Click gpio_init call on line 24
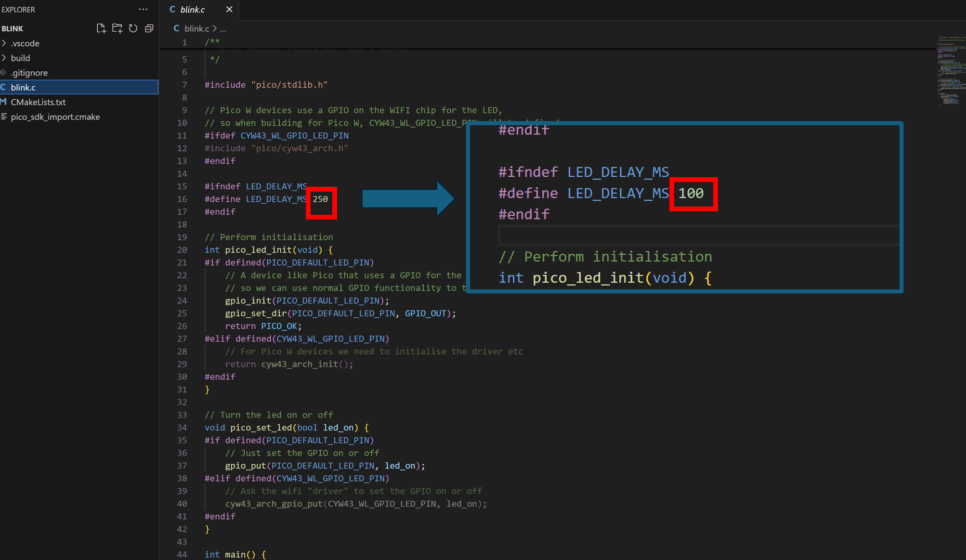 (248, 300)
